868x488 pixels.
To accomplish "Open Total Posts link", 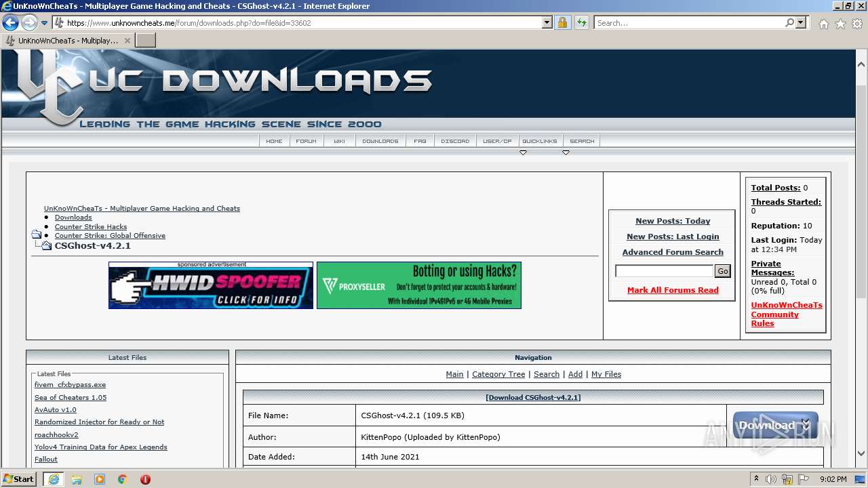I will [x=775, y=188].
